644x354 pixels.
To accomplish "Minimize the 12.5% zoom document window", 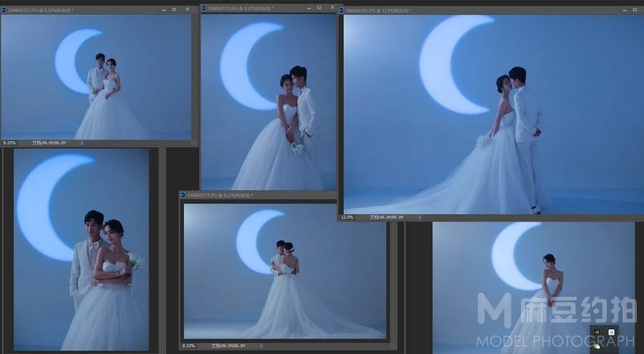I will point(625,10).
